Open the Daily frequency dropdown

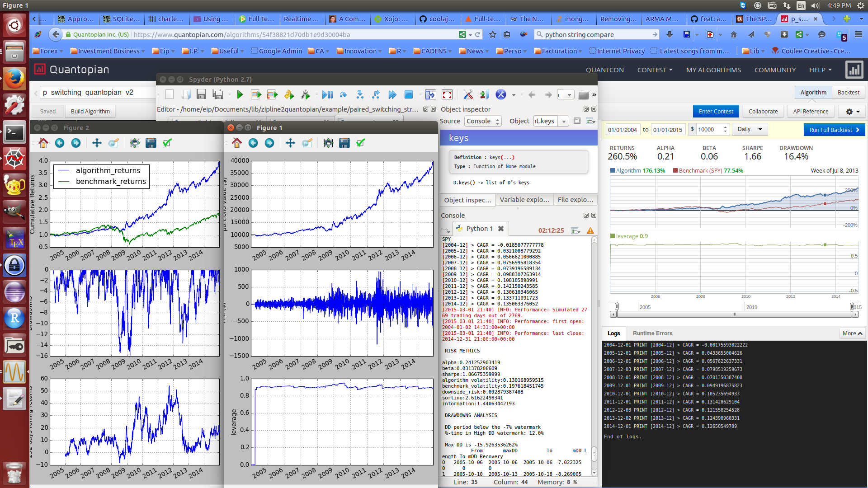pos(750,130)
